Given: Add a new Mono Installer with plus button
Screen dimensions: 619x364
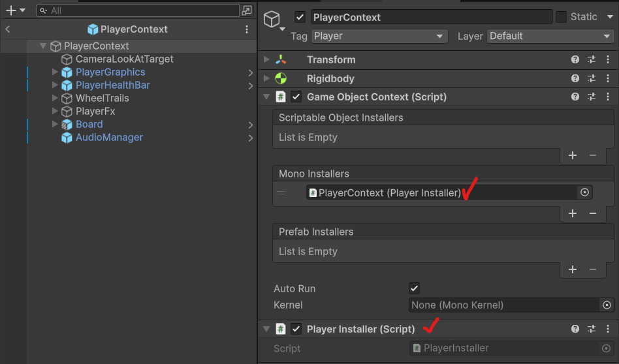Looking at the screenshot, I should 573,213.
